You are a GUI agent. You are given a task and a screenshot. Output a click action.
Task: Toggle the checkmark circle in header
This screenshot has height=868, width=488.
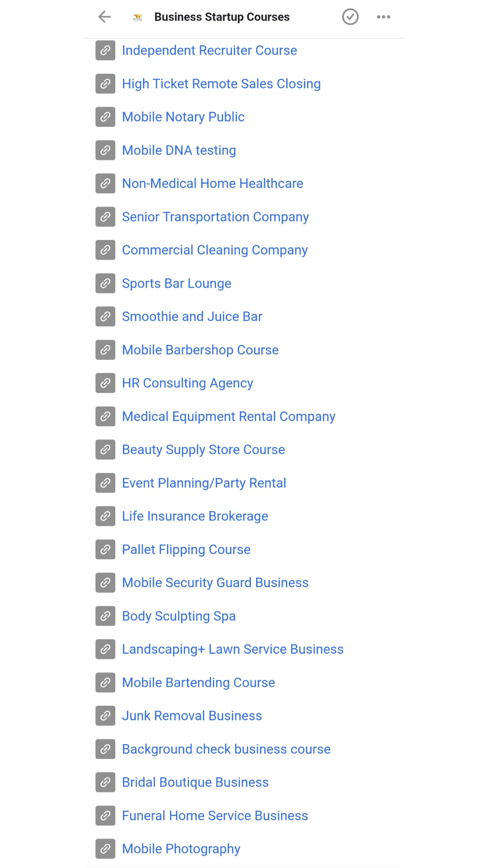coord(350,17)
